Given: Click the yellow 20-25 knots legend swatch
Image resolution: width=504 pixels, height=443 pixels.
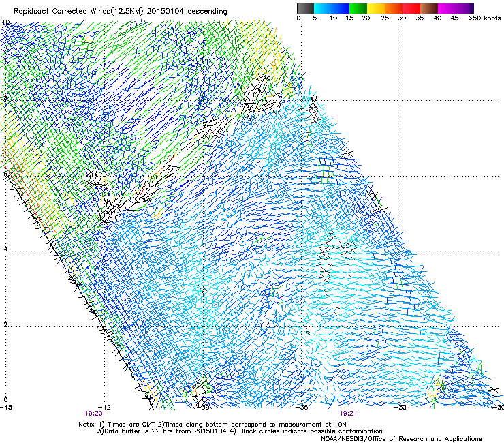Looking at the screenshot, I should [x=376, y=8].
